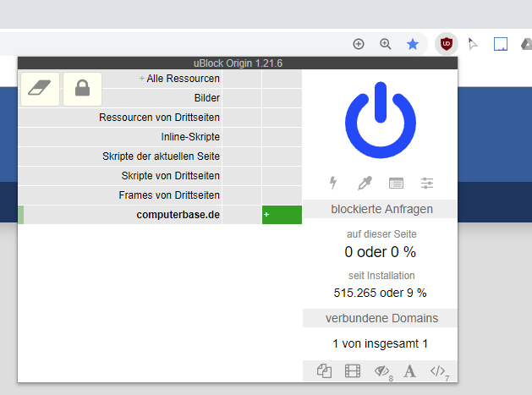Click the extension icon cut off at the toolbar edge
The width and height of the screenshot is (532, 395).
point(527,45)
